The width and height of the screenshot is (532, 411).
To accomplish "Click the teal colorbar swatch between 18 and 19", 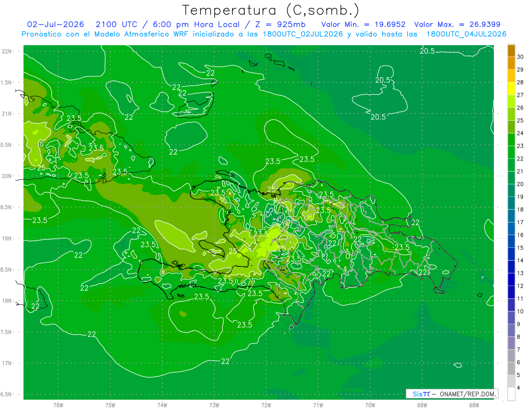I will click(x=511, y=203).
